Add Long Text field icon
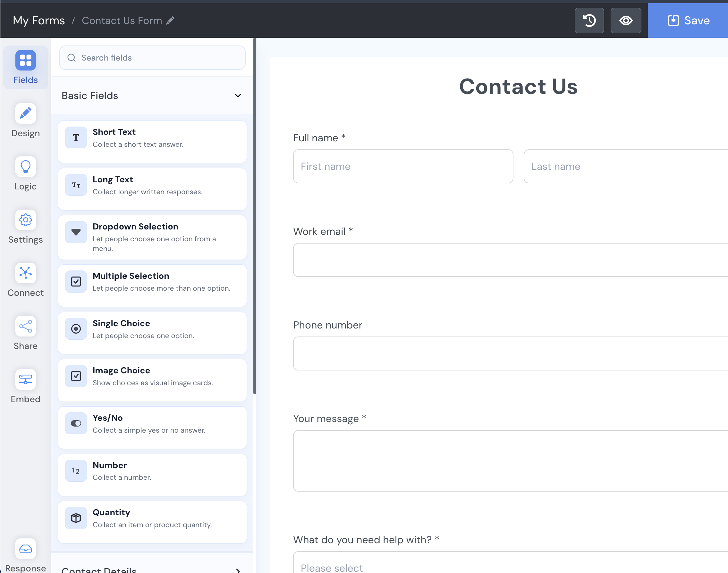The image size is (728, 573). point(76,185)
